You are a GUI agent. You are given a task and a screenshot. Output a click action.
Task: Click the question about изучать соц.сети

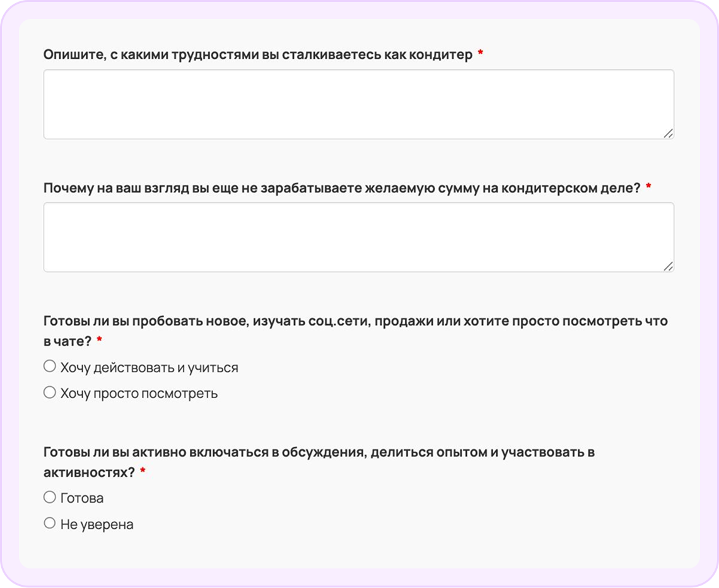pos(315,320)
